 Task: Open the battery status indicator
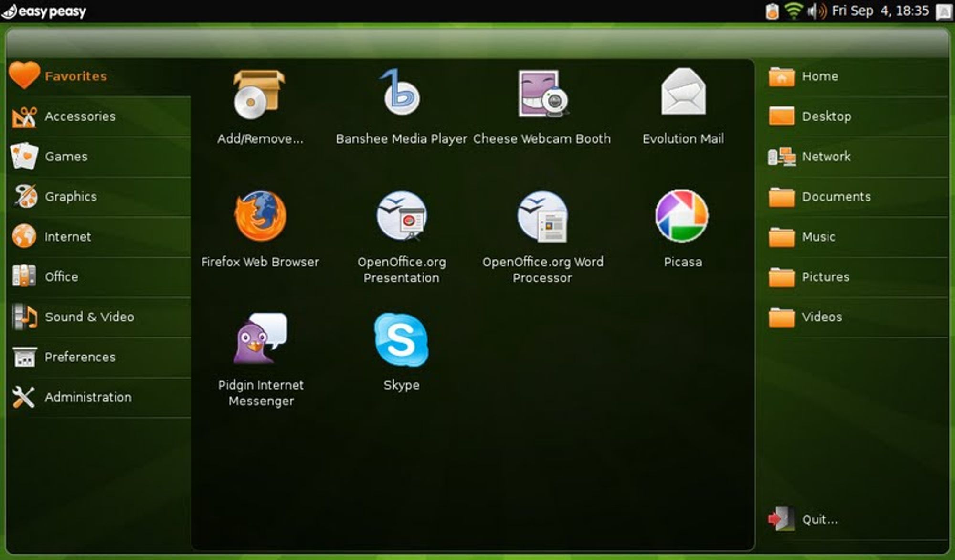(772, 11)
